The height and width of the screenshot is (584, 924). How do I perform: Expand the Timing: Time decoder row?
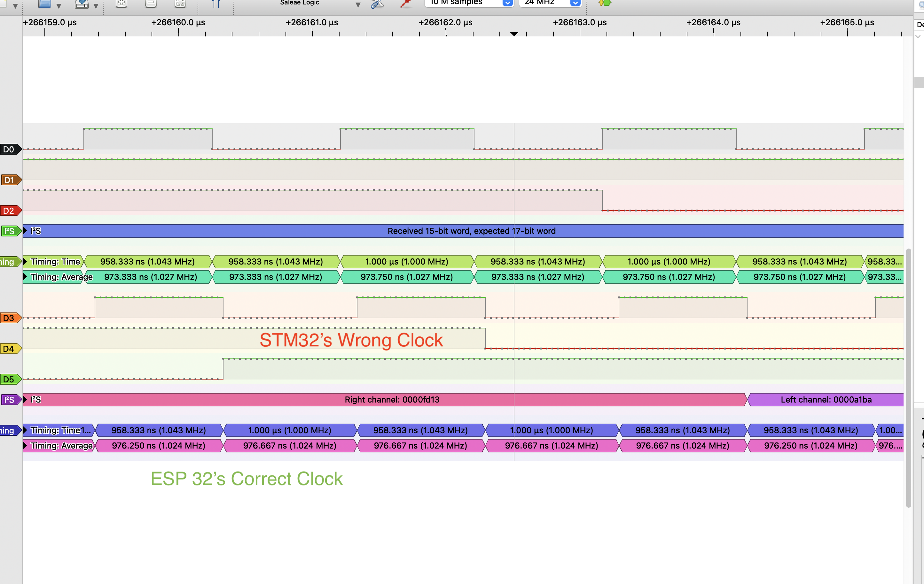[x=25, y=262]
